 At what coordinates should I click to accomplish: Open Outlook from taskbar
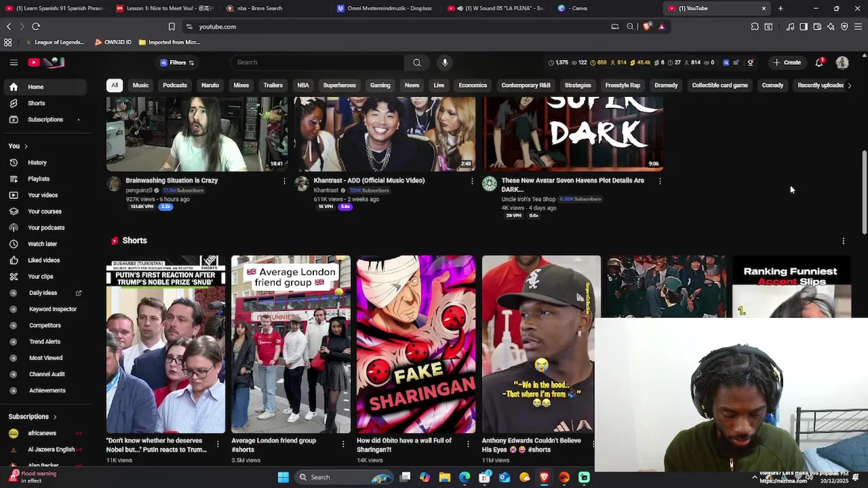point(505,477)
